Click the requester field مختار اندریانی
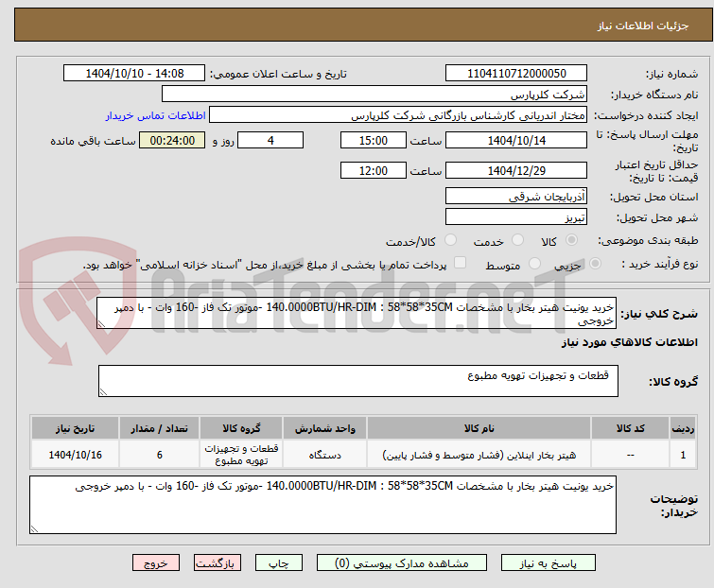The height and width of the screenshot is (588, 714). (398, 115)
